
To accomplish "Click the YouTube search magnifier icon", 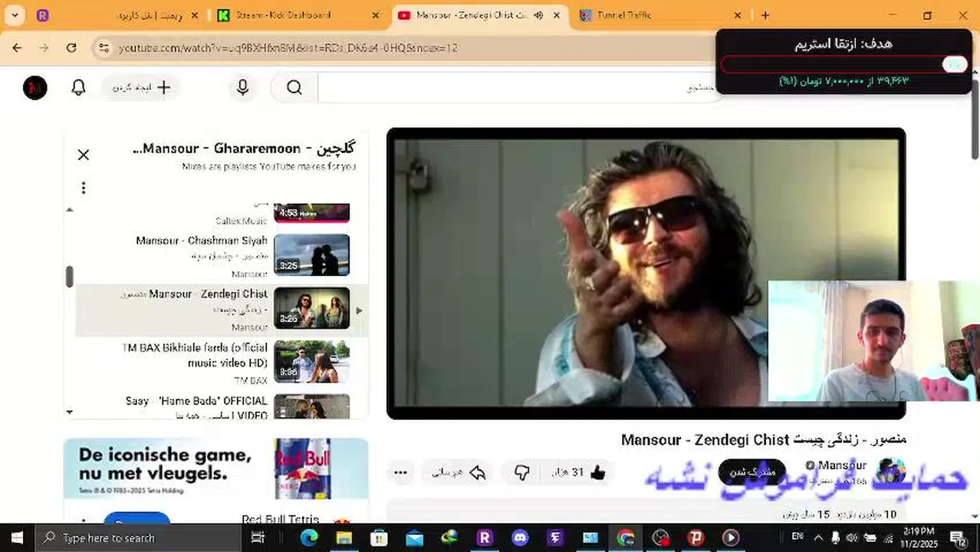I will pos(294,88).
